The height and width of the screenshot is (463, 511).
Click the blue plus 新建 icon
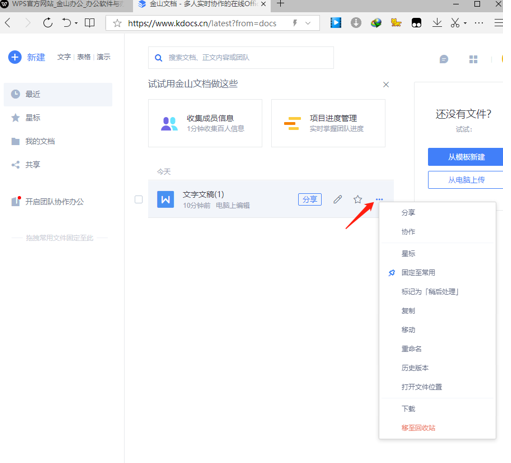[x=15, y=57]
